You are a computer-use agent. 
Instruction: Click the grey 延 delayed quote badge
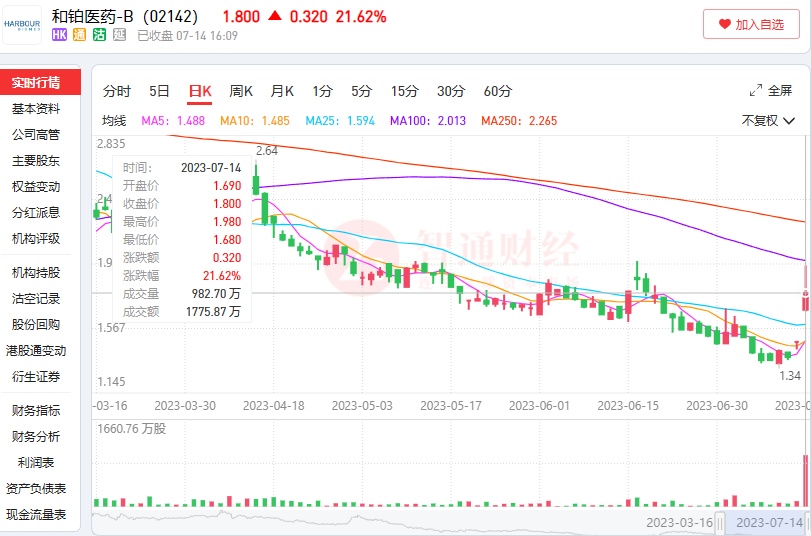pyautogui.click(x=119, y=35)
